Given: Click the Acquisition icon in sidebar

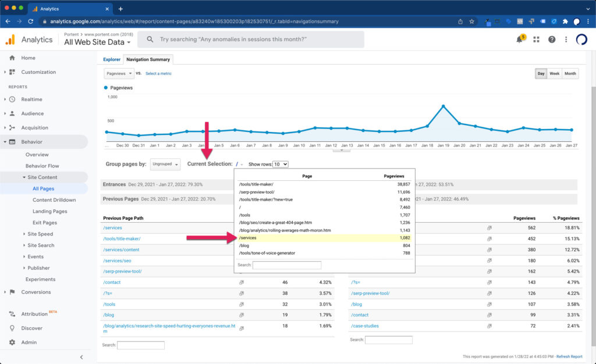Looking at the screenshot, I should pos(12,127).
